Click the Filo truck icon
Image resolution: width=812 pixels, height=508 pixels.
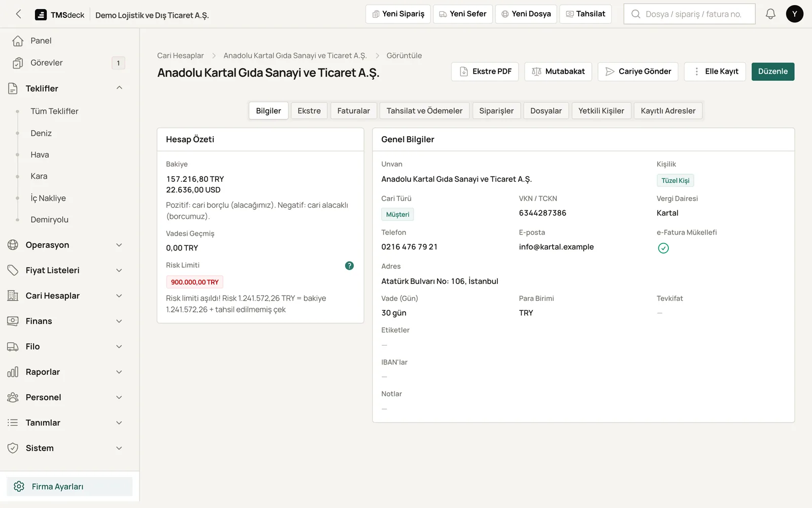pyautogui.click(x=13, y=346)
